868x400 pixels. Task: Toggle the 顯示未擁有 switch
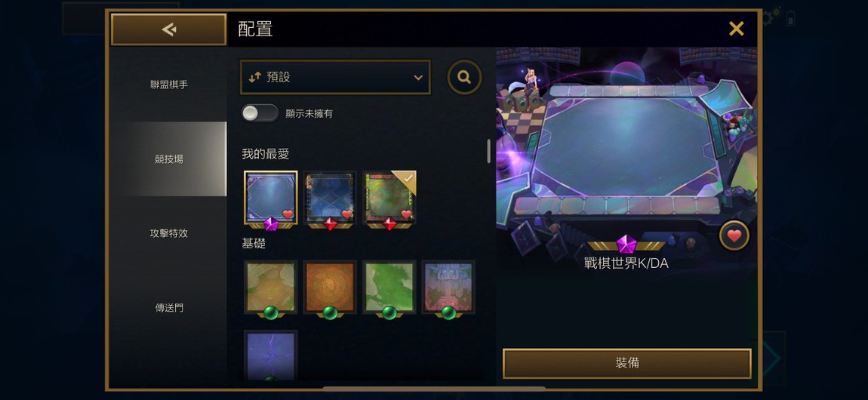coord(260,113)
